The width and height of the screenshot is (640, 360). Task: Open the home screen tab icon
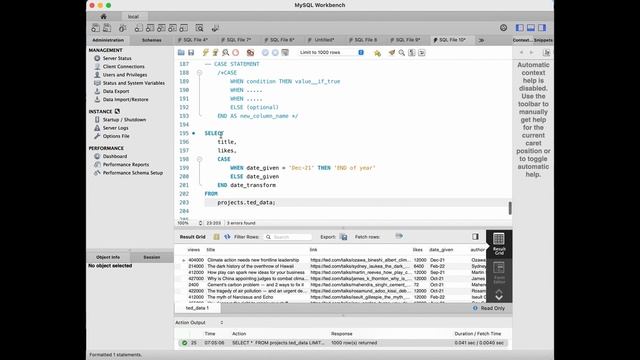click(103, 16)
